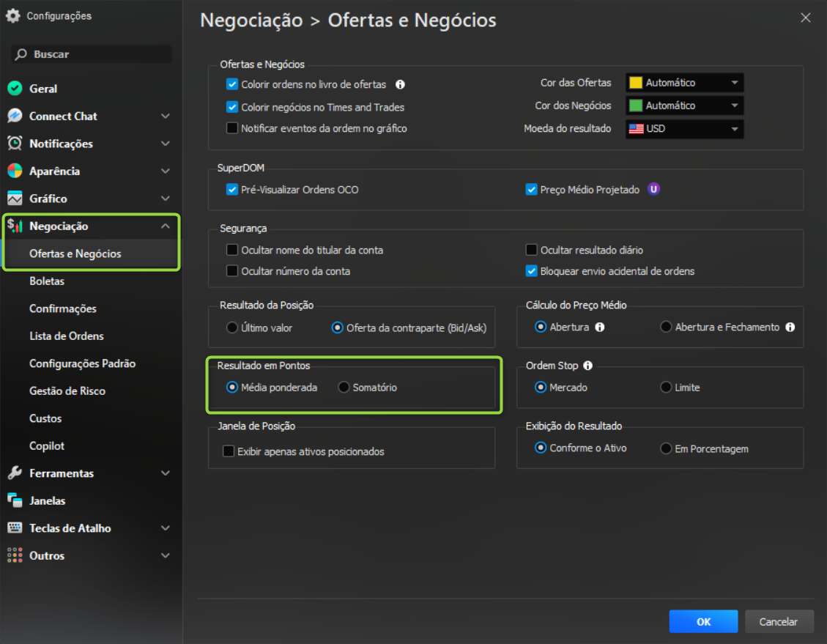The width and height of the screenshot is (827, 644).
Task: Click the yellow Cor das Ofertas swatch
Action: tap(636, 83)
